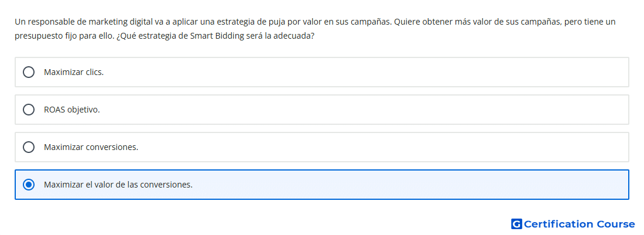Click the 'Maximizar conversiones.' label text

pyautogui.click(x=91, y=147)
